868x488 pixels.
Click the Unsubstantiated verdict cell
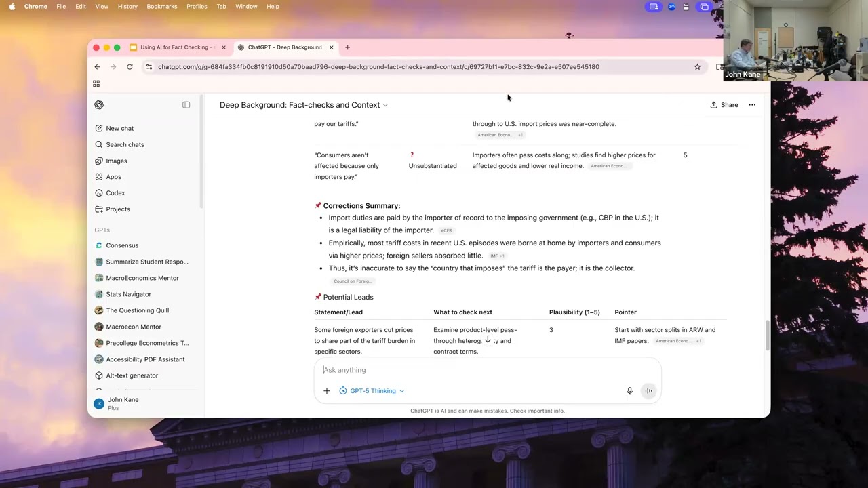pyautogui.click(x=433, y=161)
